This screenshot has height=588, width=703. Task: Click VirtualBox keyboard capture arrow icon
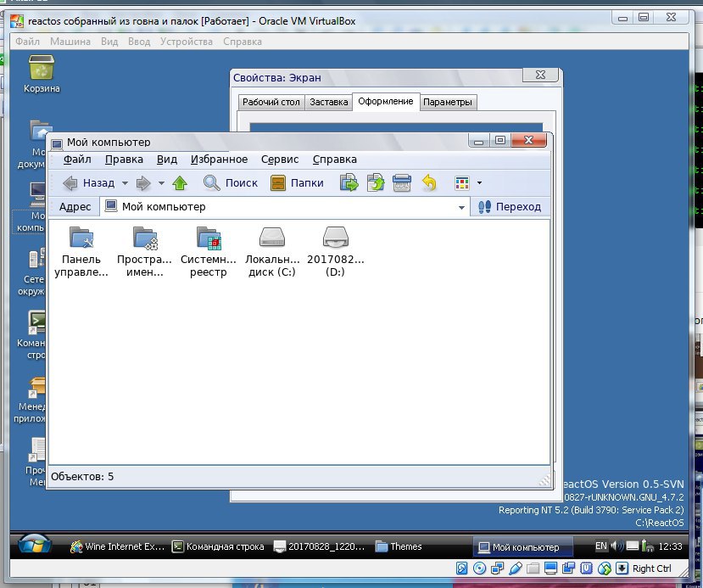622,568
